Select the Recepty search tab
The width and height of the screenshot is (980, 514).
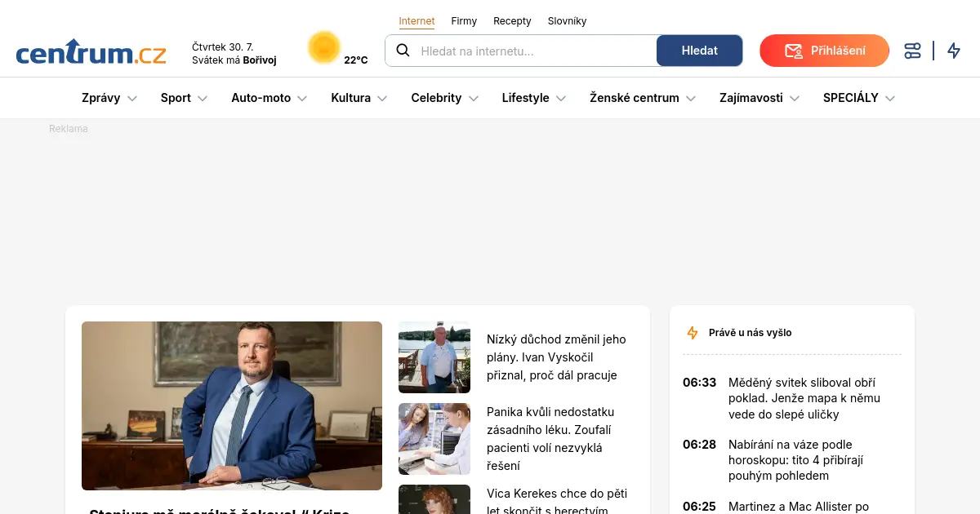pyautogui.click(x=512, y=21)
